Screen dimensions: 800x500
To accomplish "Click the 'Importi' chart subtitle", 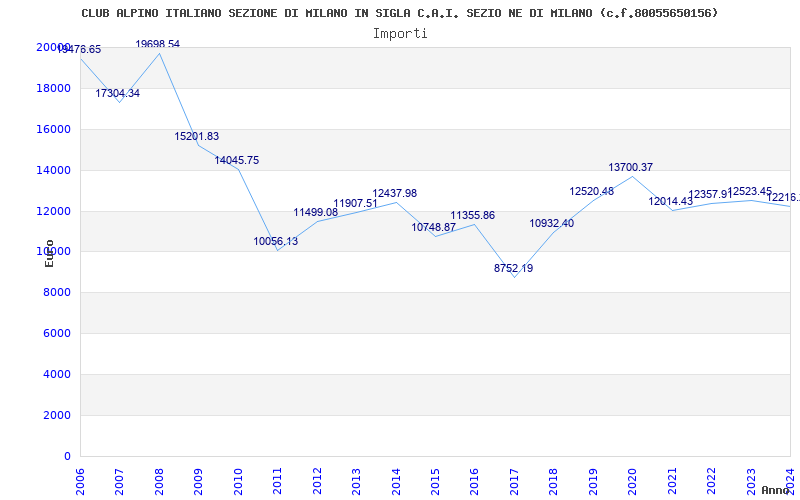I will tap(400, 33).
